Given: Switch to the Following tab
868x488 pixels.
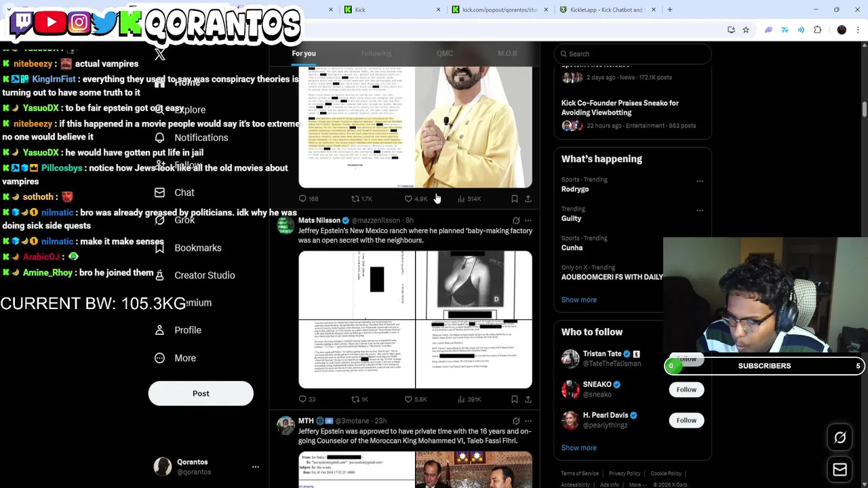Looking at the screenshot, I should pyautogui.click(x=376, y=54).
